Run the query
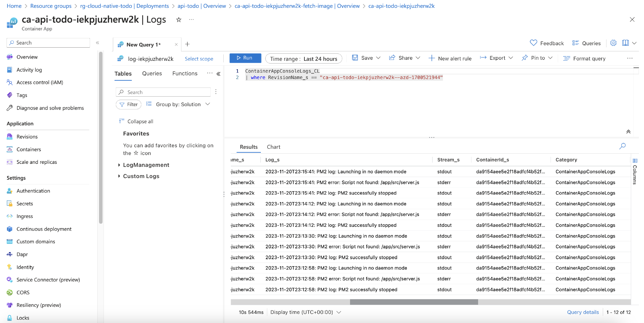644x323 pixels. pos(245,58)
